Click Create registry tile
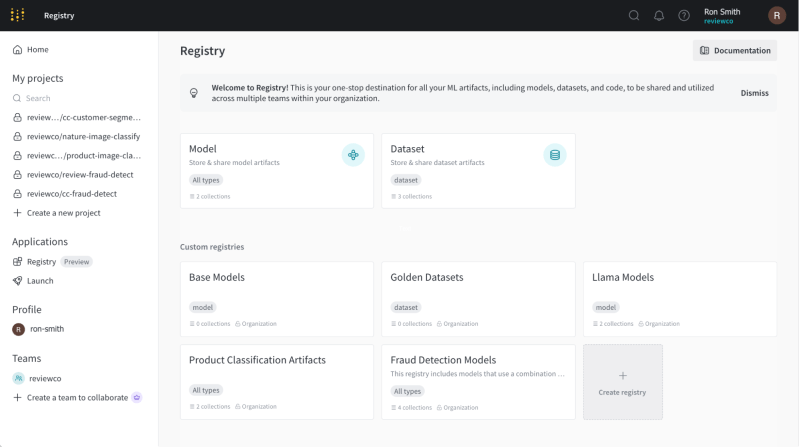The width and height of the screenshot is (799, 447). (x=622, y=382)
